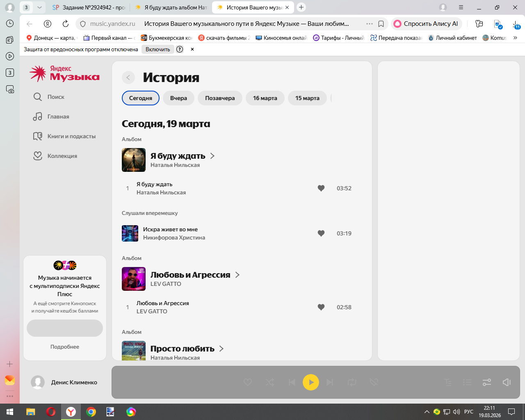Select the Позавчера history filter
Image resolution: width=525 pixels, height=420 pixels.
[220, 98]
